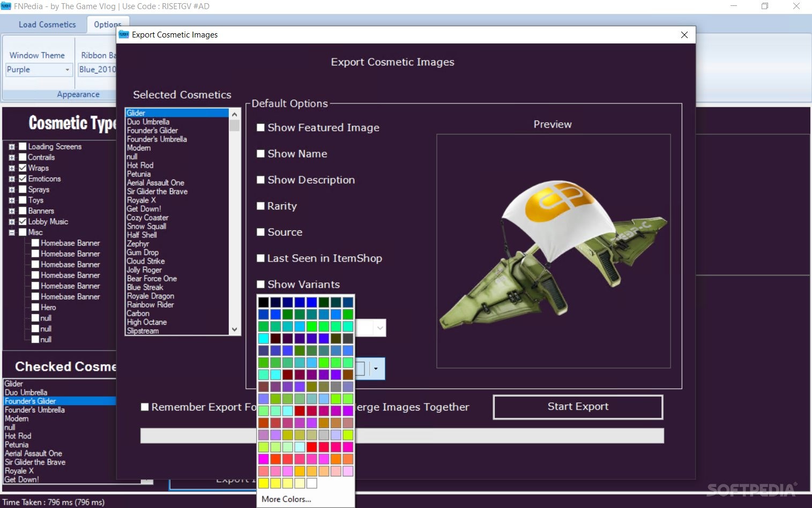Select Cloud Strike in the list
The height and width of the screenshot is (508, 812).
pos(145,261)
